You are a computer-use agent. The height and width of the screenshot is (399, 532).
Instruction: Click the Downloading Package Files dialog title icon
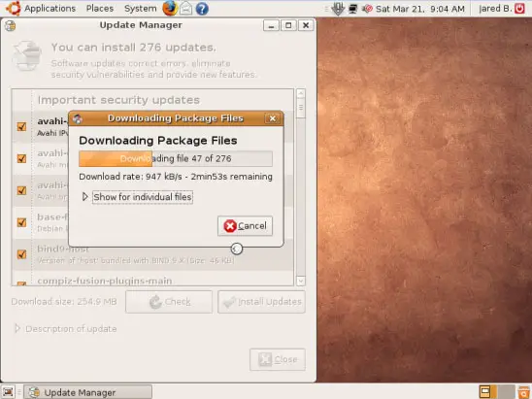tap(78, 118)
